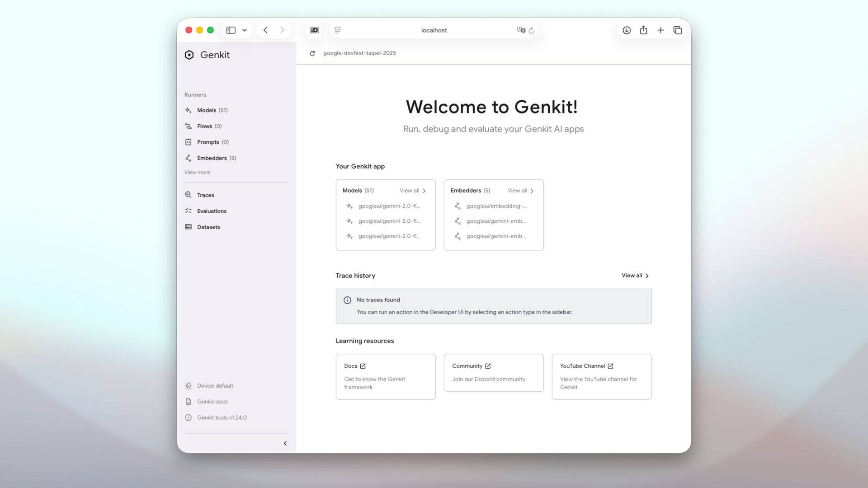Click the project refresh icon beside google-devfest-taipei-2025
Viewport: 868px width, 488px height.
(x=312, y=53)
